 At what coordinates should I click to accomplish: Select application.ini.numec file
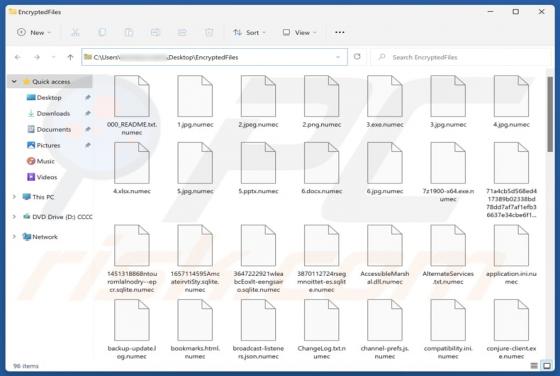(511, 254)
